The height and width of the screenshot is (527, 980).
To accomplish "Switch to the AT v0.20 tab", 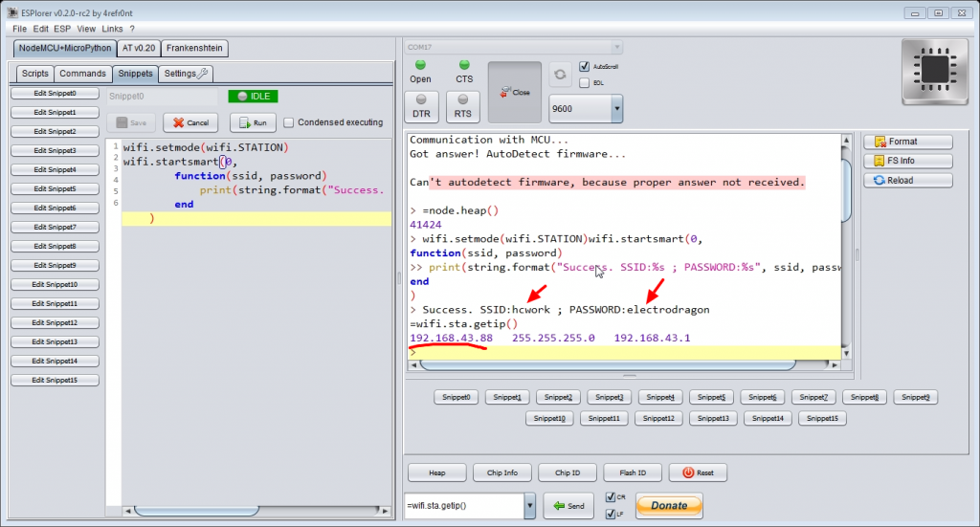I will (x=139, y=48).
